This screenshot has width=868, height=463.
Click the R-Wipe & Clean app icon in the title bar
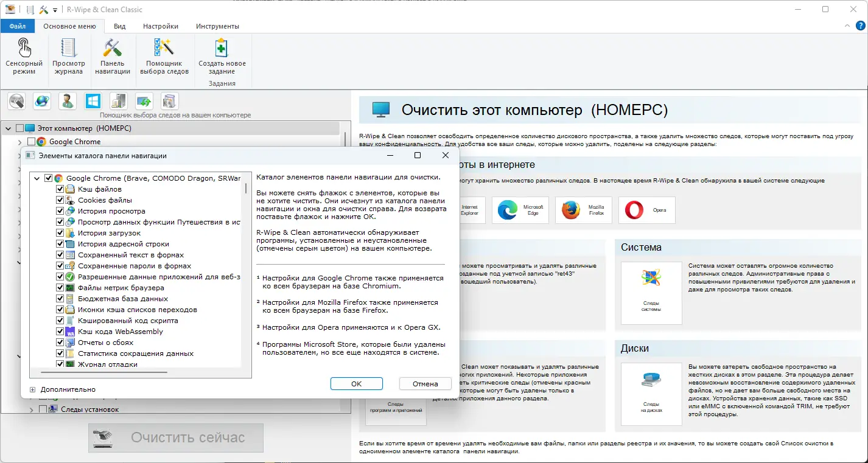pos(10,10)
